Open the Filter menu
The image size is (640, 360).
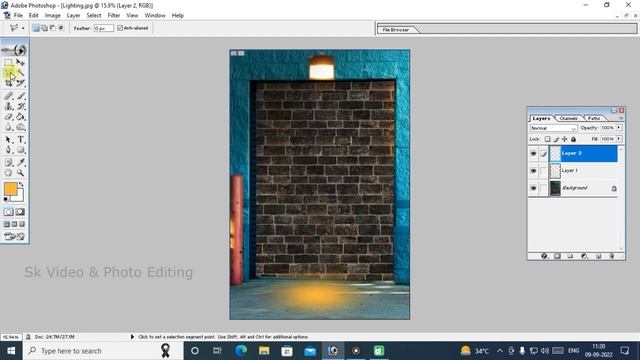point(113,16)
